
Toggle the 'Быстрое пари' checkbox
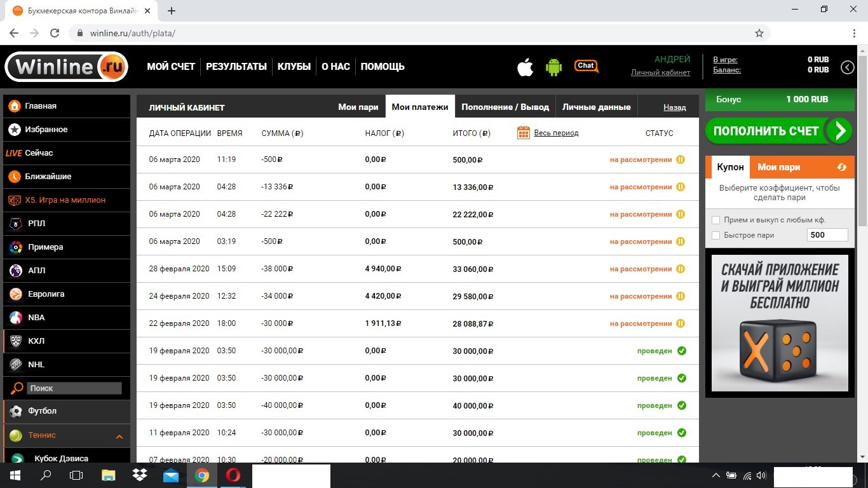coord(716,235)
